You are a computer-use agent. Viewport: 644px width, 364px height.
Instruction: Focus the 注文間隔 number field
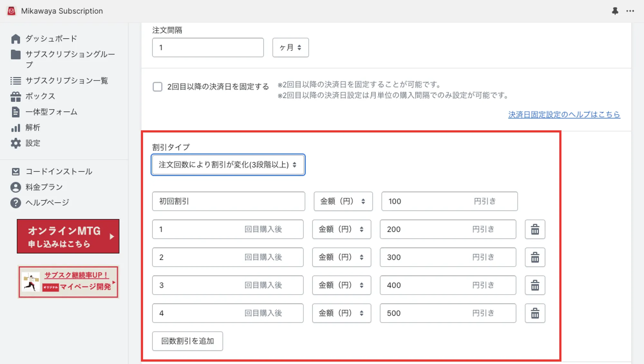208,47
